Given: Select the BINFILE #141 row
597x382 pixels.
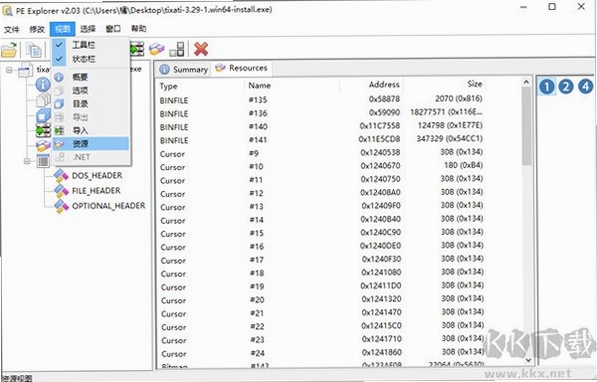Looking at the screenshot, I should (321, 140).
